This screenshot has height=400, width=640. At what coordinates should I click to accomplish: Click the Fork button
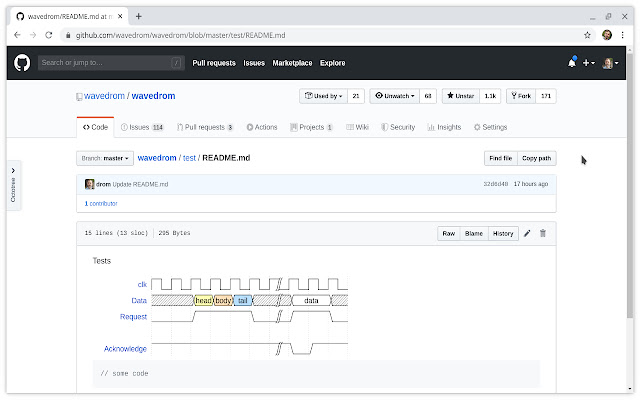(521, 96)
